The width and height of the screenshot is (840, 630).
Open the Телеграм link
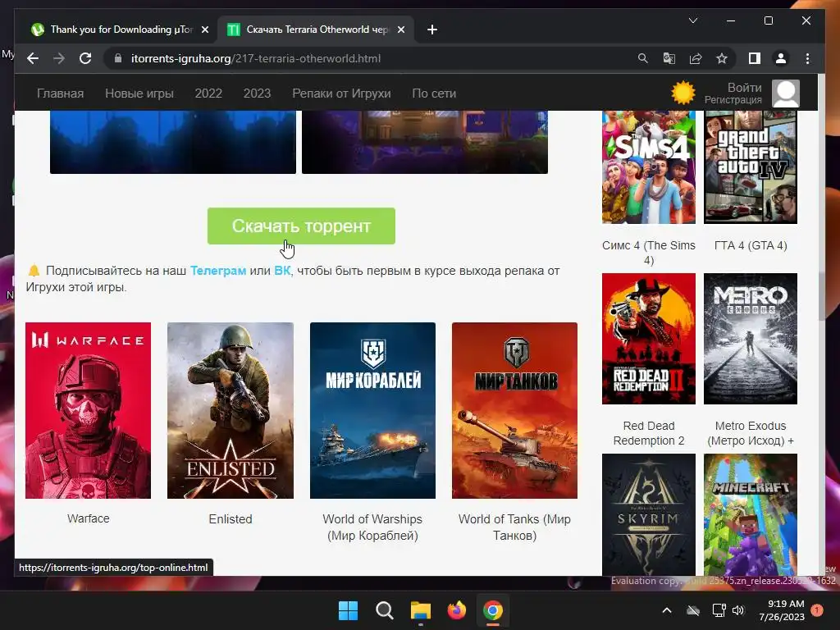pyautogui.click(x=218, y=271)
